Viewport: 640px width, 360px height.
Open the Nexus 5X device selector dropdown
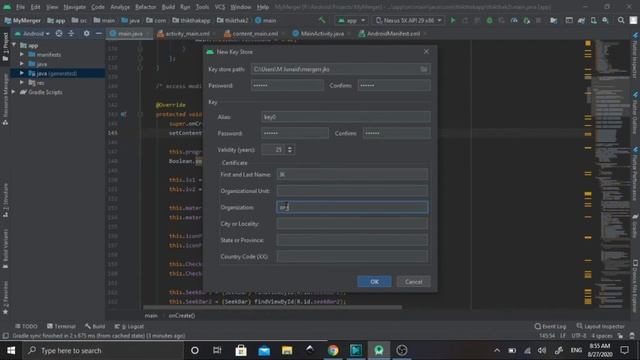pyautogui.click(x=409, y=20)
